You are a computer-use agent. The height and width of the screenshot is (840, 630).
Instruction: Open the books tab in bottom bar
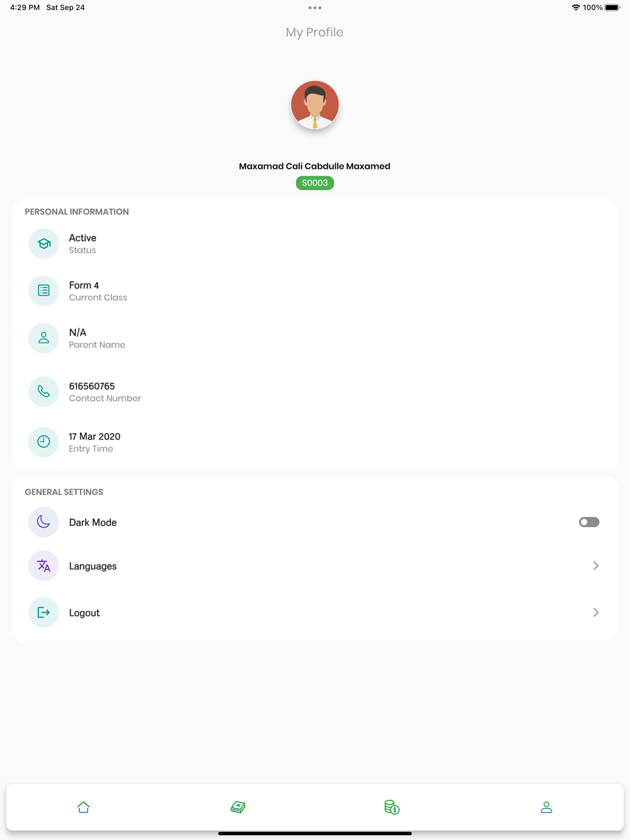pyautogui.click(x=238, y=807)
